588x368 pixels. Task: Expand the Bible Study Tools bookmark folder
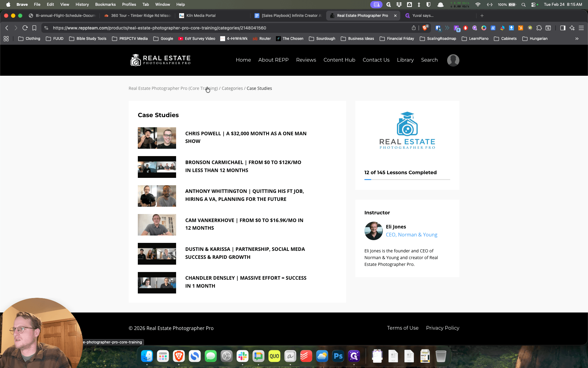tap(88, 39)
